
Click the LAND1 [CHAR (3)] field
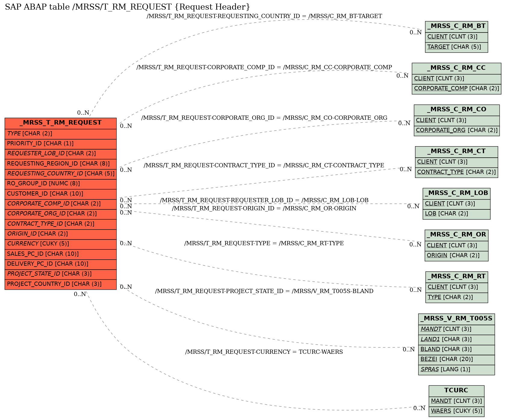point(456,340)
